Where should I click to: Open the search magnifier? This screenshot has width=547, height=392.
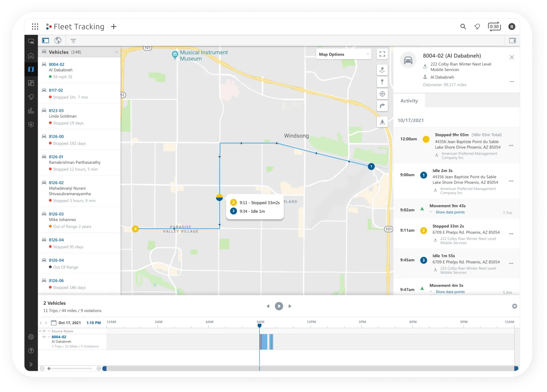tap(463, 26)
